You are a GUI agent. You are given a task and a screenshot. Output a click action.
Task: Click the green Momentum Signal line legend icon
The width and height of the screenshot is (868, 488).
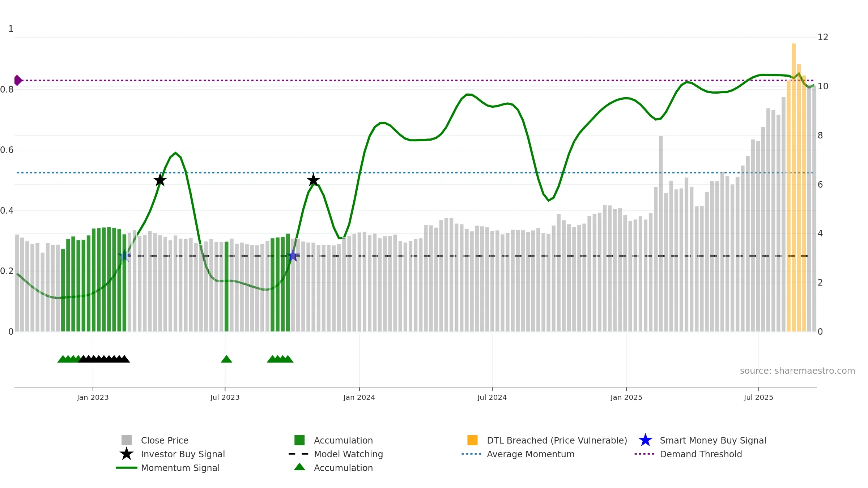coord(127,468)
